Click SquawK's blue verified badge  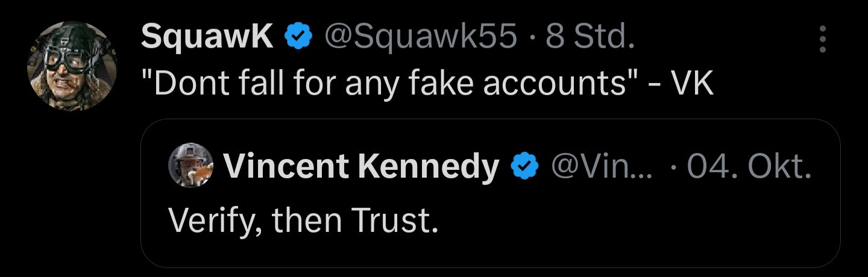(x=299, y=39)
